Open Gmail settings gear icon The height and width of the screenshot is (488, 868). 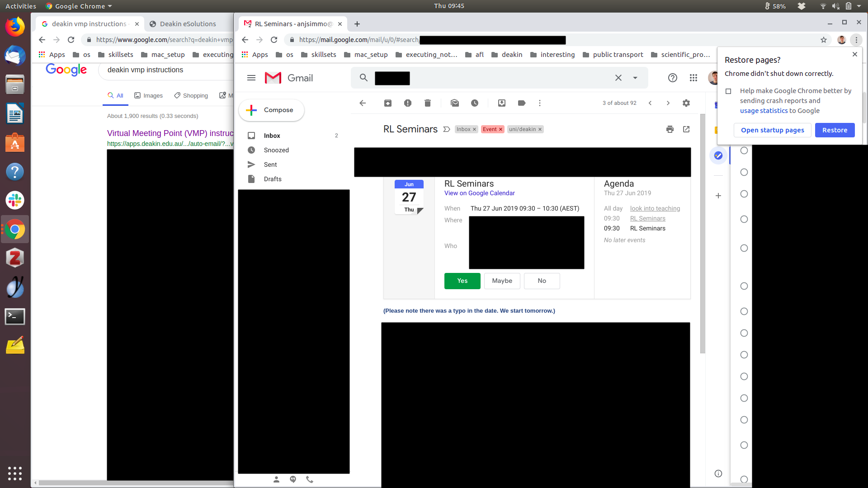point(686,103)
